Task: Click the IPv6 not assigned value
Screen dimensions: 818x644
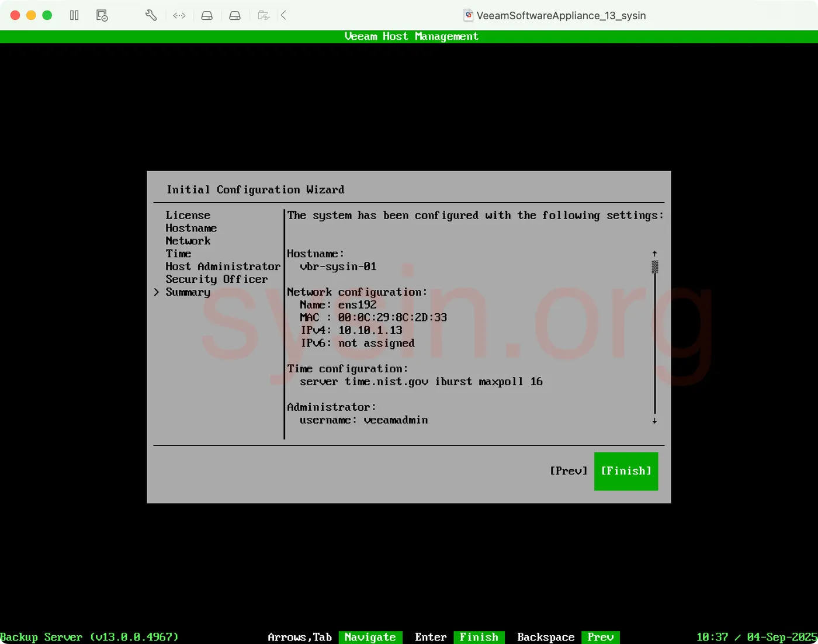Action: pyautogui.click(x=376, y=344)
